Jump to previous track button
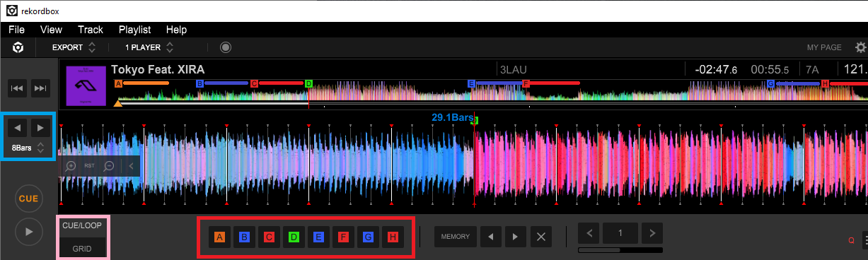 tap(18, 88)
